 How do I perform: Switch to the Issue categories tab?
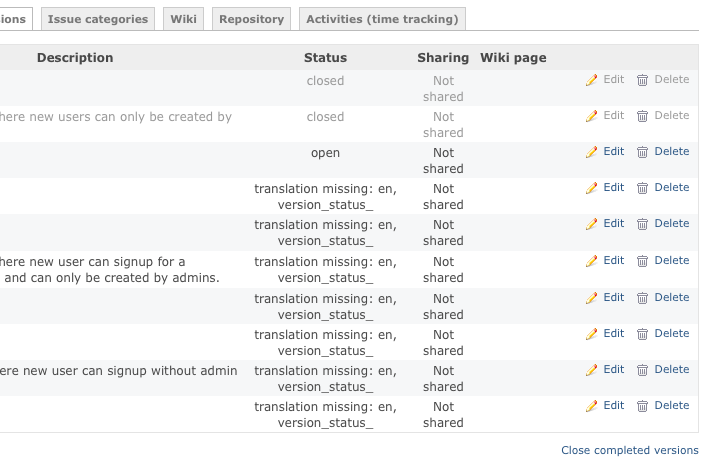click(x=98, y=19)
